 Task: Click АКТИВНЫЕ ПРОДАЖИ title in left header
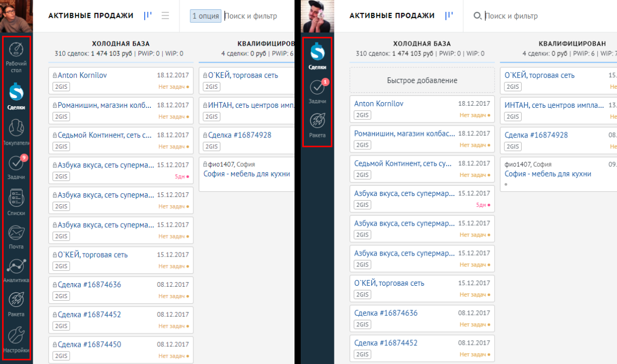91,16
